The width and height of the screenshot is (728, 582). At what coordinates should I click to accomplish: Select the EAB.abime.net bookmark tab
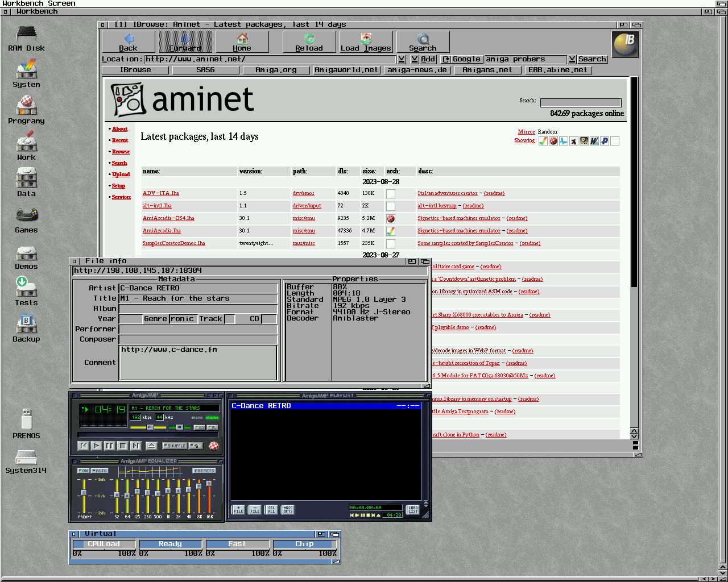point(557,70)
